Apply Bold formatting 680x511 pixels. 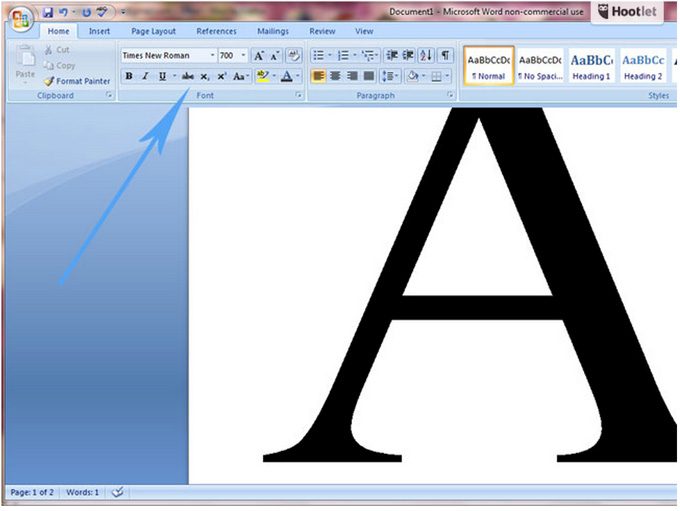[129, 76]
